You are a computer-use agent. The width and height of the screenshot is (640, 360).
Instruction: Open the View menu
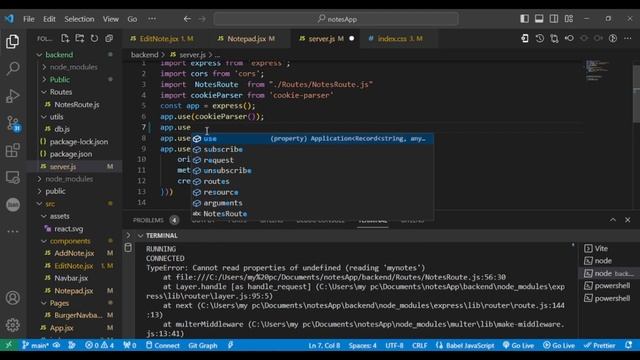[111, 19]
